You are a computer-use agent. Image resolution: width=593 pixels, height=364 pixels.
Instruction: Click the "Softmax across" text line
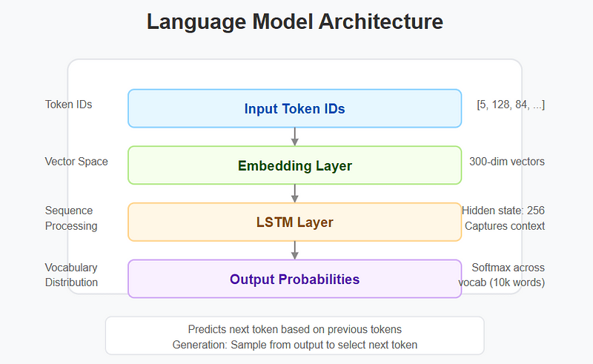point(508,267)
